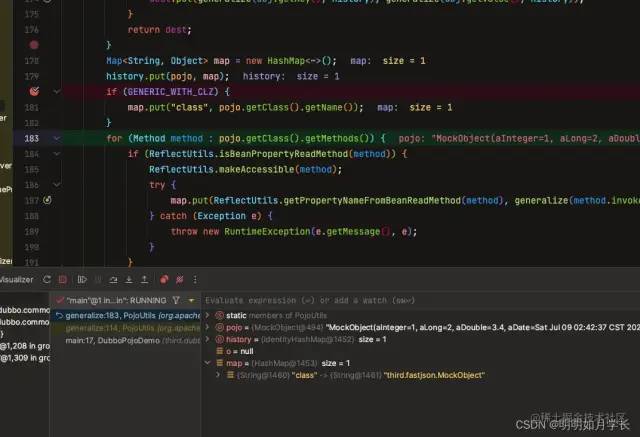Click the Rerun debug icon
Viewport: 640px width, 437px height.
tap(47, 280)
